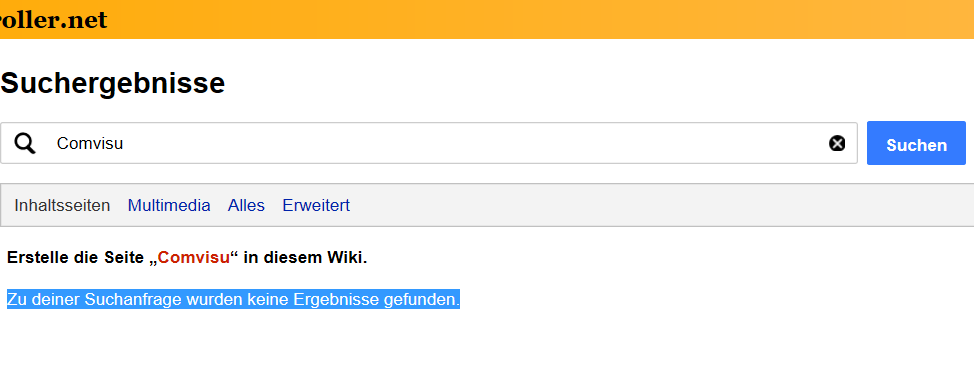Click the word 'Comvisu' inside search box

tap(90, 144)
